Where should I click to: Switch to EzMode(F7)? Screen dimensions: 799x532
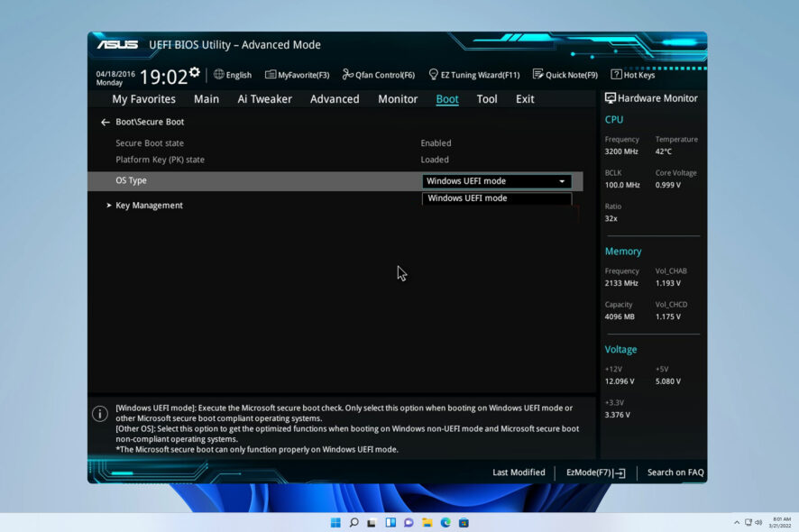point(596,472)
